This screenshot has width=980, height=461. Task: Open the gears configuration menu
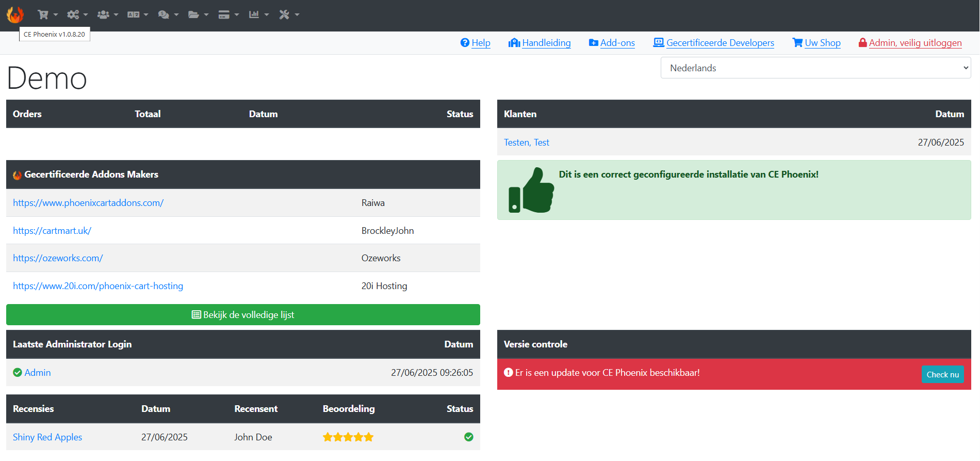click(x=77, y=14)
